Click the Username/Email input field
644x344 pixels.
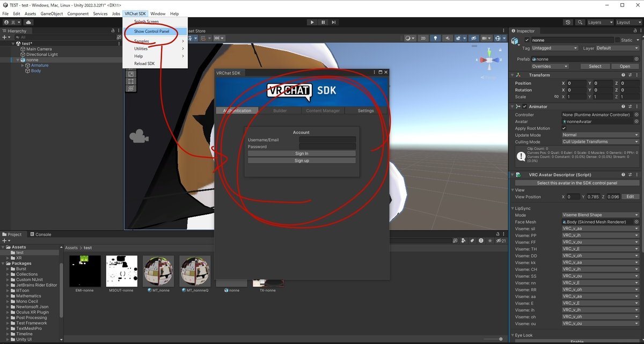pyautogui.click(x=327, y=140)
